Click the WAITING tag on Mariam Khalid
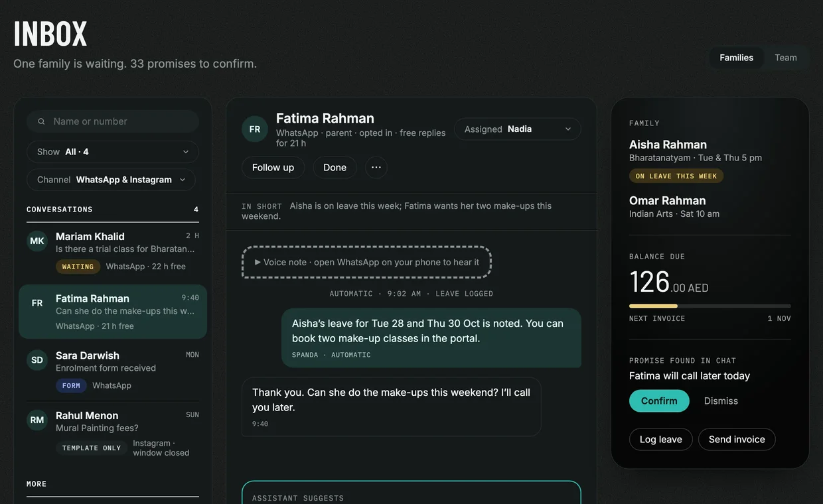The width and height of the screenshot is (823, 504). pos(78,267)
